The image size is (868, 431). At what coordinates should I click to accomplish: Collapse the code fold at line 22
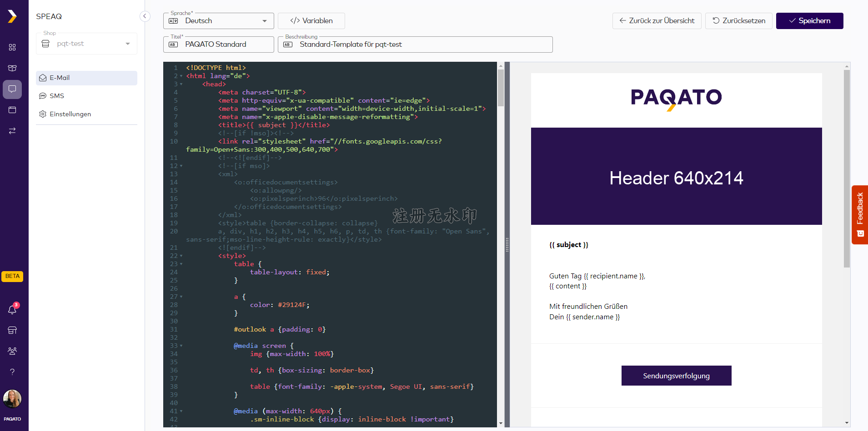point(181,256)
